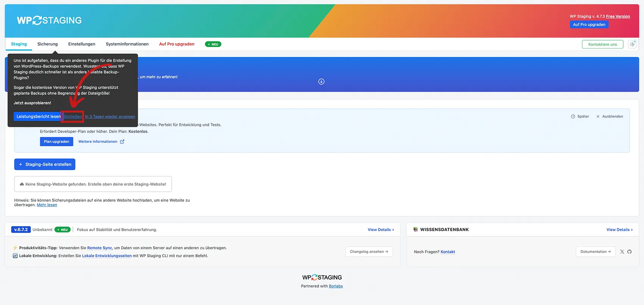This screenshot has width=644, height=305.
Task: Open the X (Twitter) icon link
Action: [622, 252]
